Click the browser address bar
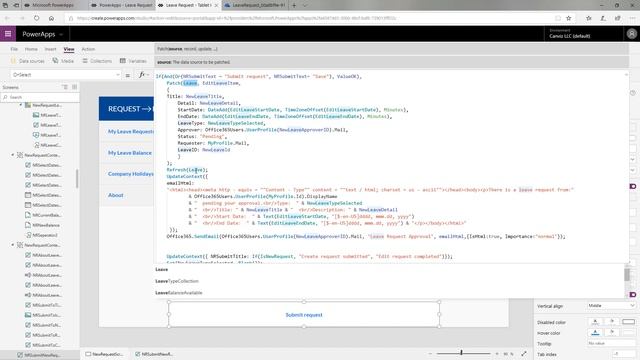 coord(310,18)
